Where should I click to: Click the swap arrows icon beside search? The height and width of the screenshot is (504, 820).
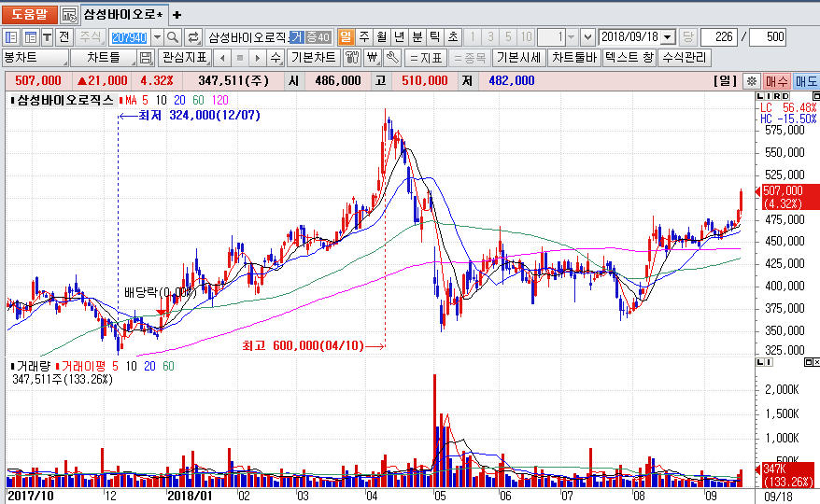[x=193, y=37]
